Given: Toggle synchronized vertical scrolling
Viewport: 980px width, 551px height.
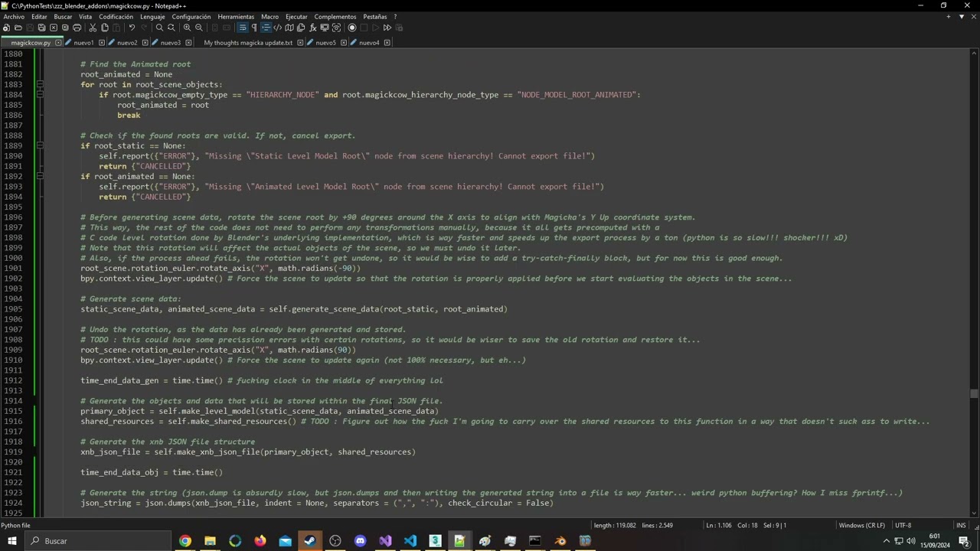Looking at the screenshot, I should coord(214,28).
